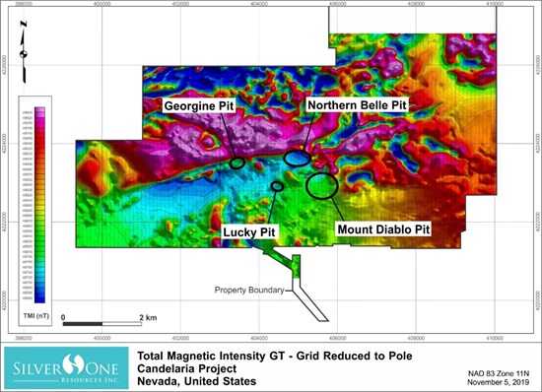The image size is (542, 392).
Task: Click the Georgine Pit ellipse marker
Action: [237, 163]
